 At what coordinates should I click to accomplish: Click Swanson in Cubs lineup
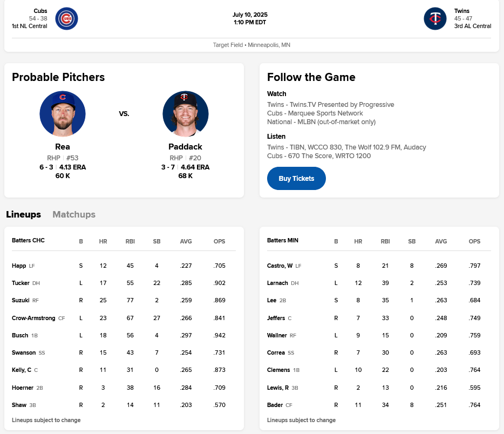tap(23, 352)
